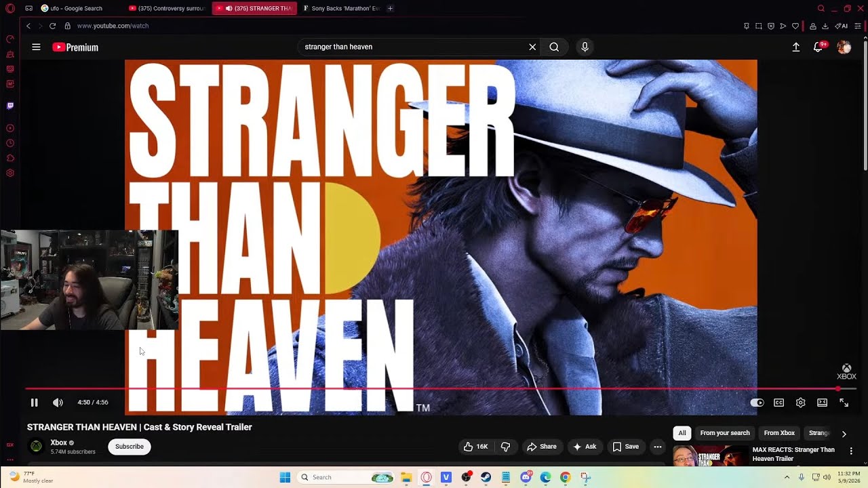The width and height of the screenshot is (868, 488).
Task: Go to YouTube Premium home logo
Action: coord(75,47)
